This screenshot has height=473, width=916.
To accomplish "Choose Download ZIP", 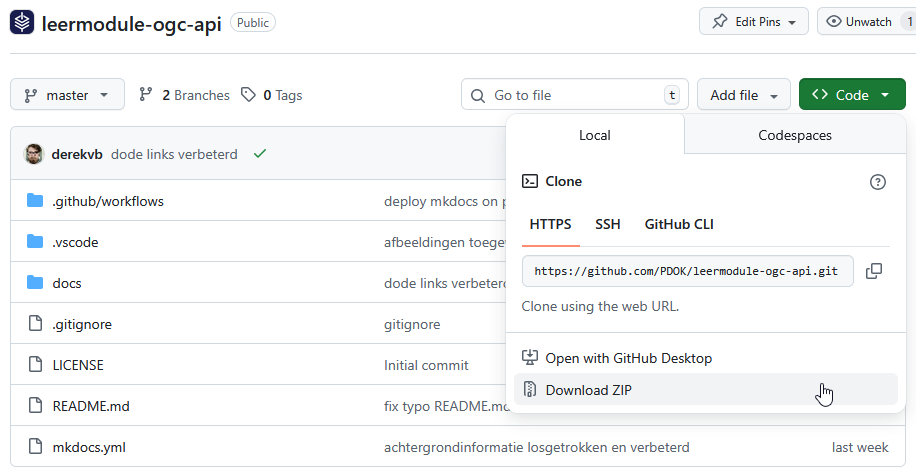I will 588,390.
